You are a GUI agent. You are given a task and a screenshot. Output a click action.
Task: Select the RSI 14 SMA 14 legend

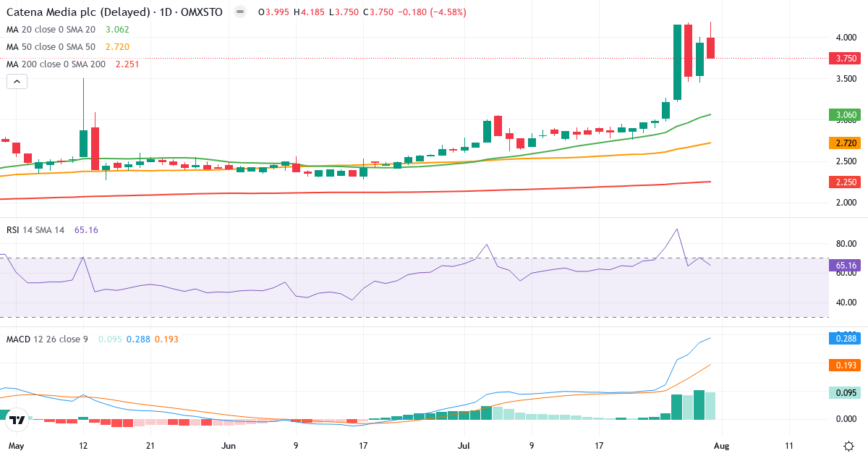35,230
